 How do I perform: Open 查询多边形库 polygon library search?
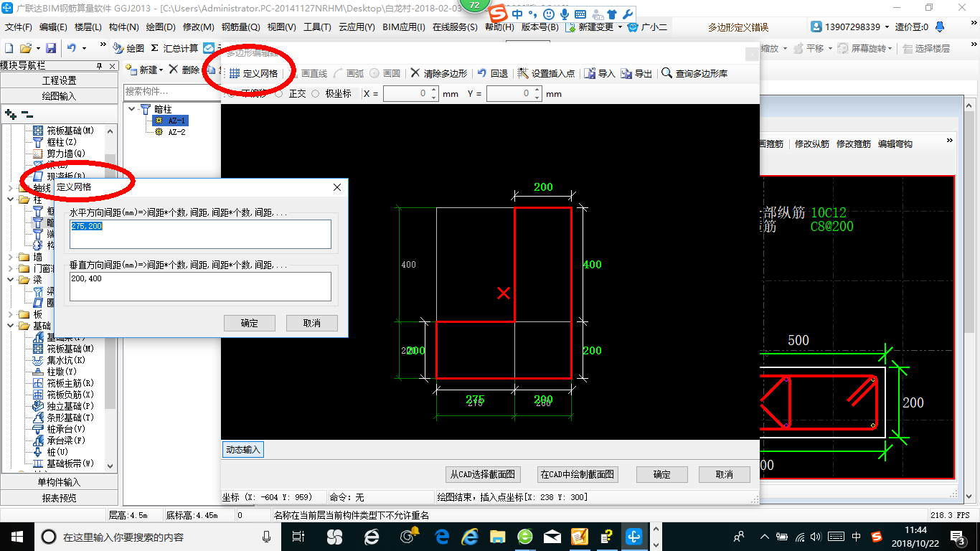coord(694,73)
